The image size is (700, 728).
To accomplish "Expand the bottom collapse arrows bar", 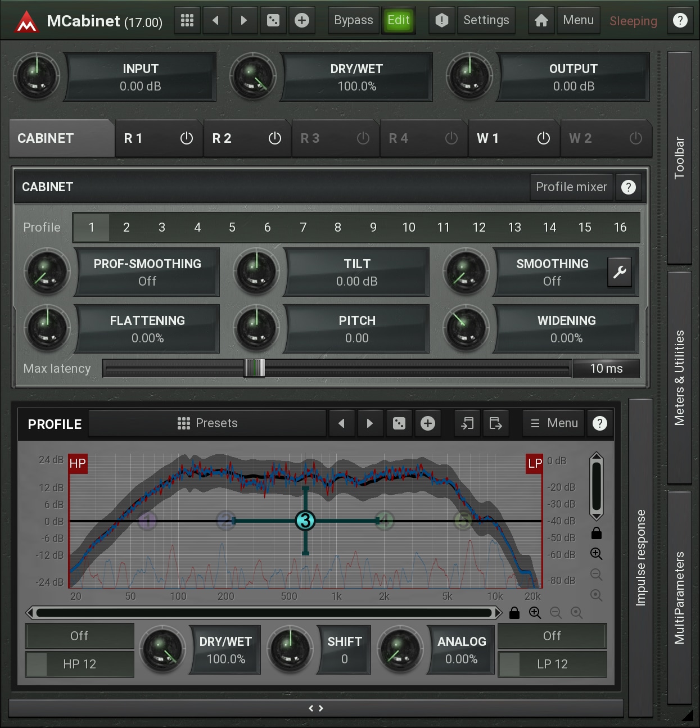I will [x=316, y=708].
